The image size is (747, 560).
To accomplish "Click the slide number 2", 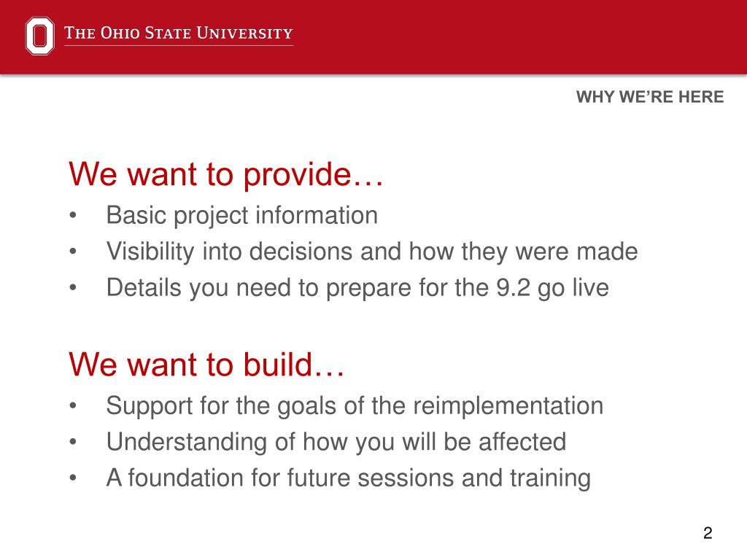I will (708, 533).
